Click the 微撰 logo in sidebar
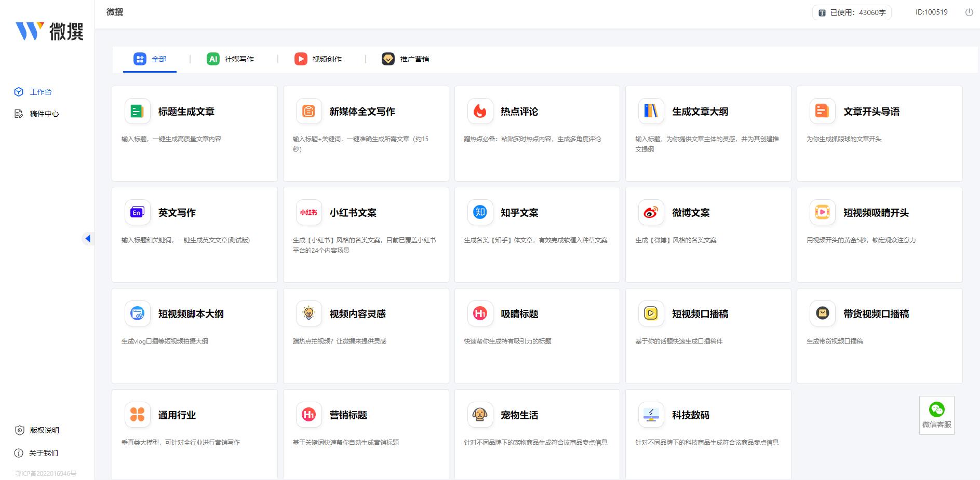The image size is (980, 480). tap(48, 31)
